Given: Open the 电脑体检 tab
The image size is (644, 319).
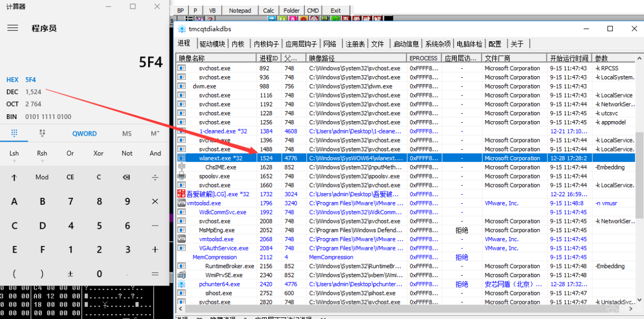Looking at the screenshot, I should (x=469, y=44).
